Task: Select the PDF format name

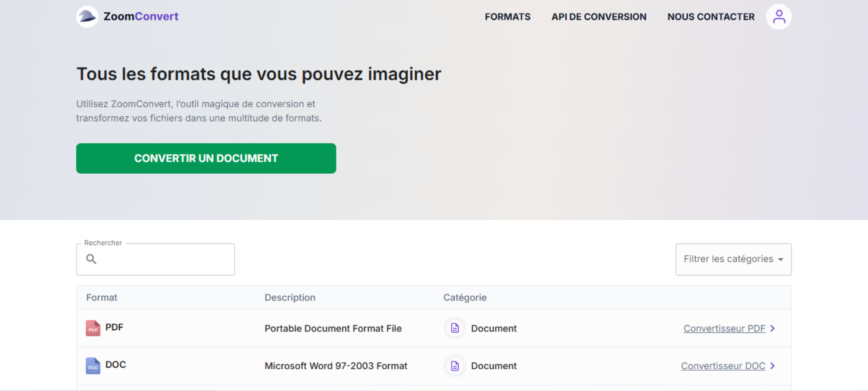Action: coord(114,327)
